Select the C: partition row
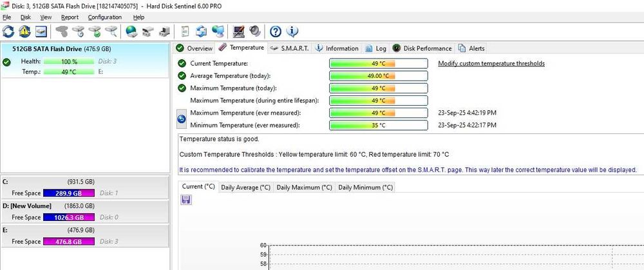Viewport: 644px width, 270px height. (x=84, y=188)
